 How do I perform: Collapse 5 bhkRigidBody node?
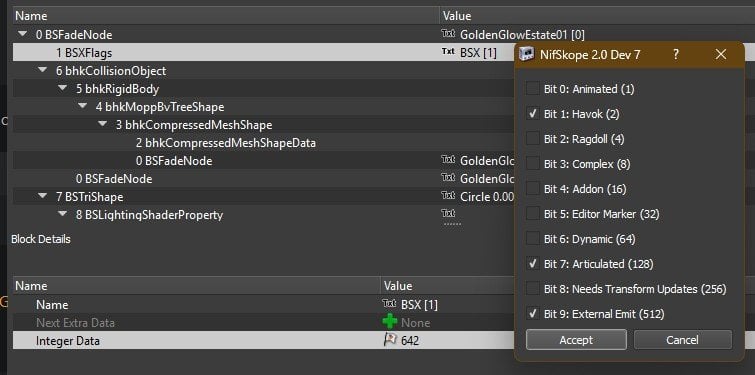(63, 89)
